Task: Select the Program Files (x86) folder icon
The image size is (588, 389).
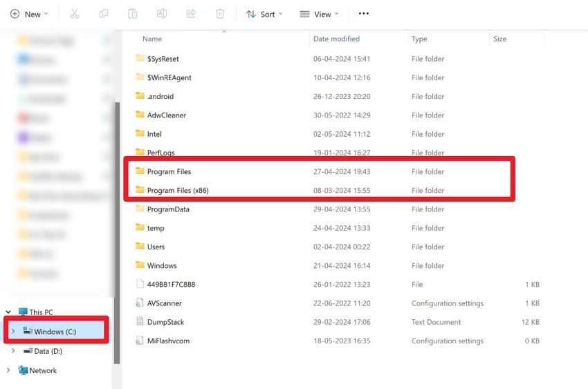Action: (140, 189)
